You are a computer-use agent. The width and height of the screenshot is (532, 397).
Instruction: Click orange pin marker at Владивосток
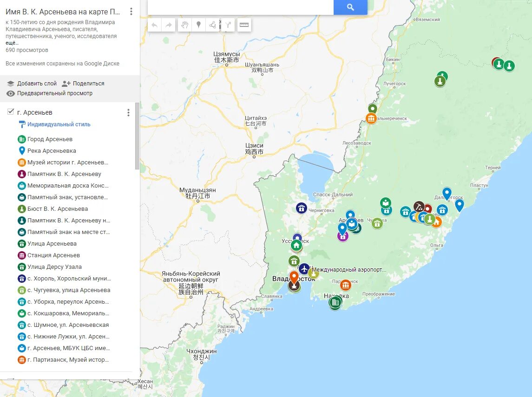click(x=294, y=278)
